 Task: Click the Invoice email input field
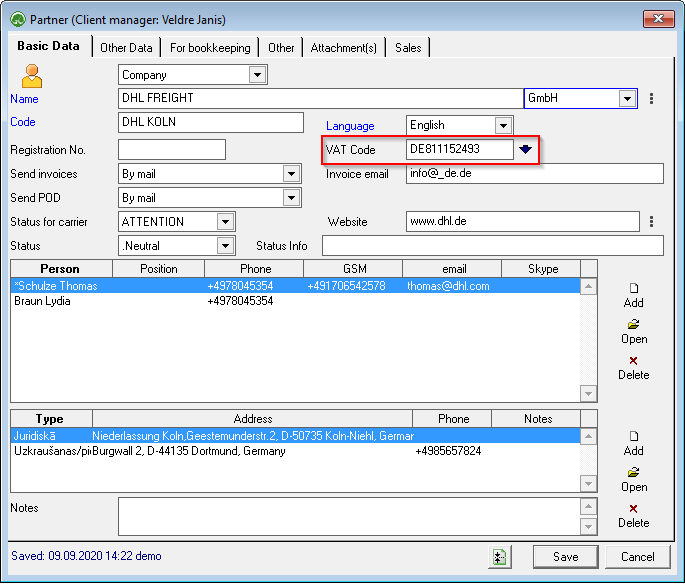point(535,173)
